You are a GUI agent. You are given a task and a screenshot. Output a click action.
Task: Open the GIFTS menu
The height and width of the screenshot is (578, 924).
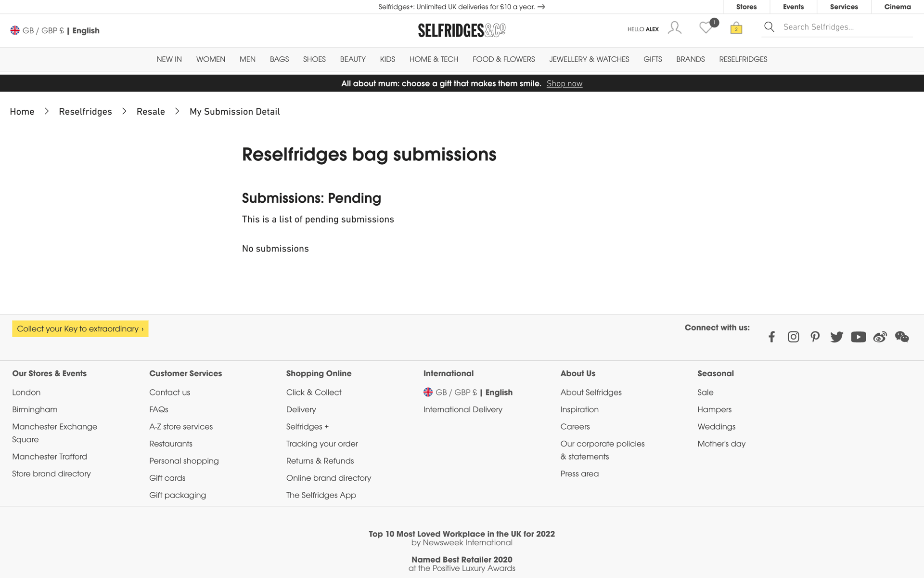click(653, 59)
